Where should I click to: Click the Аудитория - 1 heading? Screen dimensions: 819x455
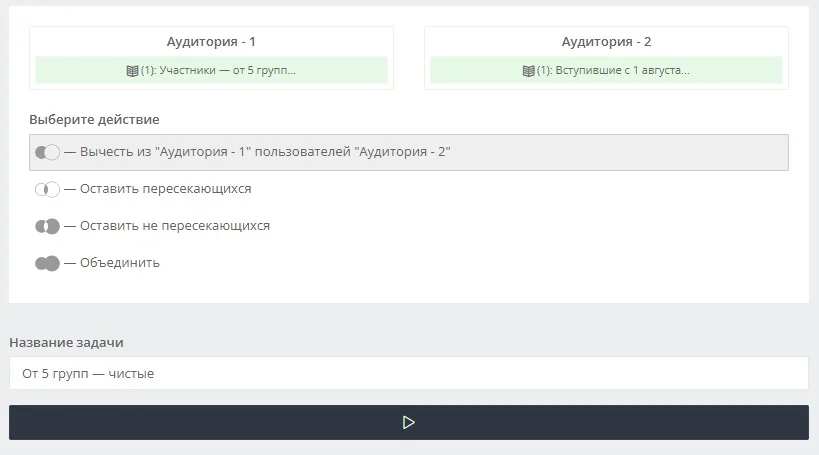click(211, 42)
